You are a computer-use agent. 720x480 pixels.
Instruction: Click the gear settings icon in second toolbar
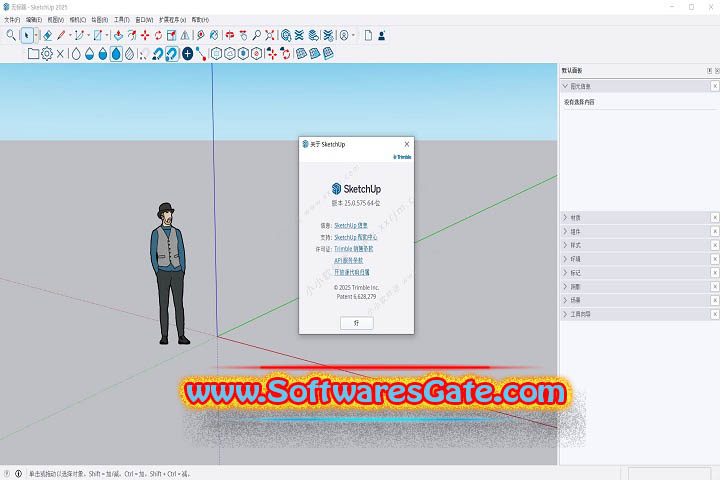click(x=47, y=54)
